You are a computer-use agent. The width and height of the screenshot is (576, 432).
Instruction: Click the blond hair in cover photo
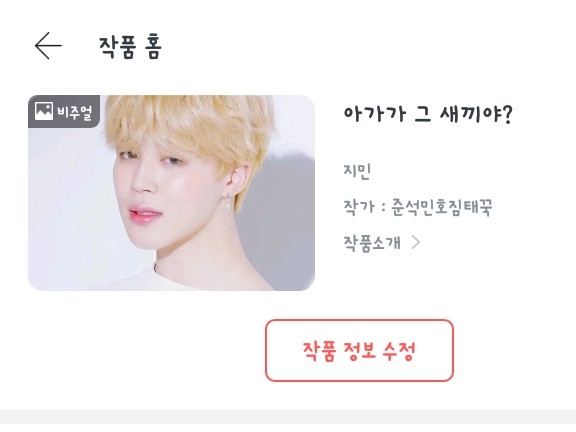pyautogui.click(x=191, y=125)
